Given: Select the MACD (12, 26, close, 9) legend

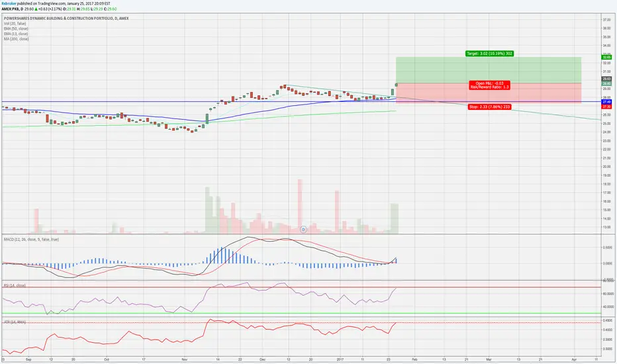Looking at the screenshot, I should click(x=31, y=240).
